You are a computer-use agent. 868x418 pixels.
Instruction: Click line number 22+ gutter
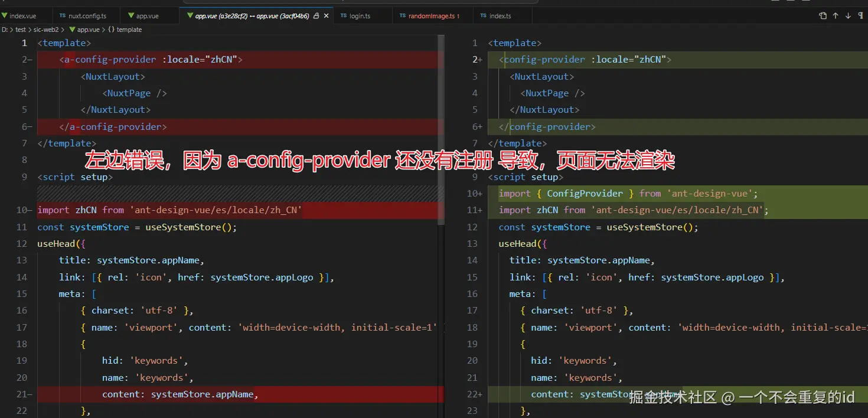[475, 394]
